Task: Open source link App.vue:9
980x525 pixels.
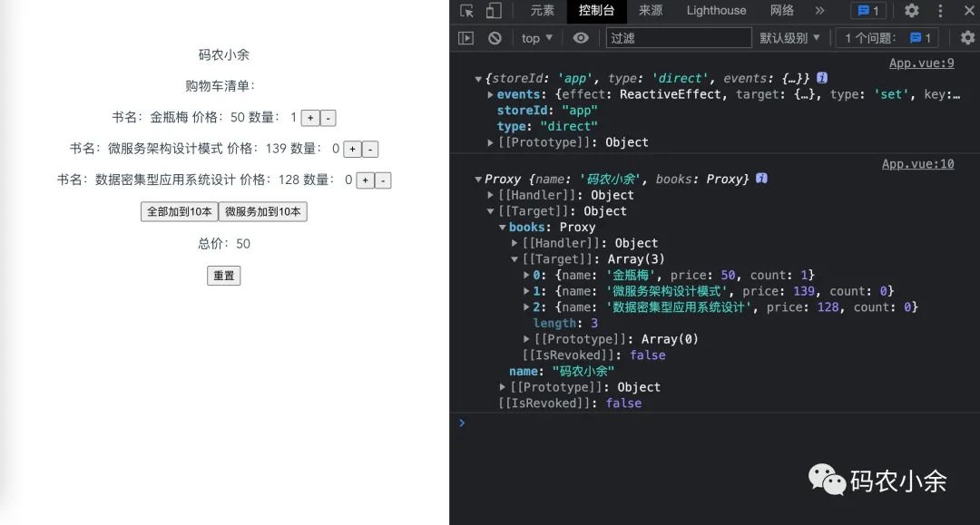Action: pyautogui.click(x=921, y=63)
